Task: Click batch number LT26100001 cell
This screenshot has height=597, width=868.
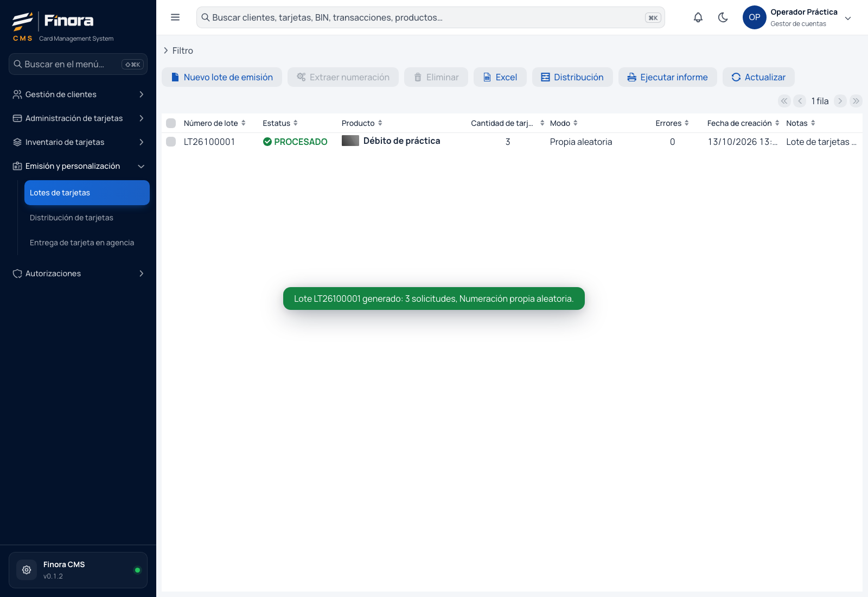Action: (209, 142)
